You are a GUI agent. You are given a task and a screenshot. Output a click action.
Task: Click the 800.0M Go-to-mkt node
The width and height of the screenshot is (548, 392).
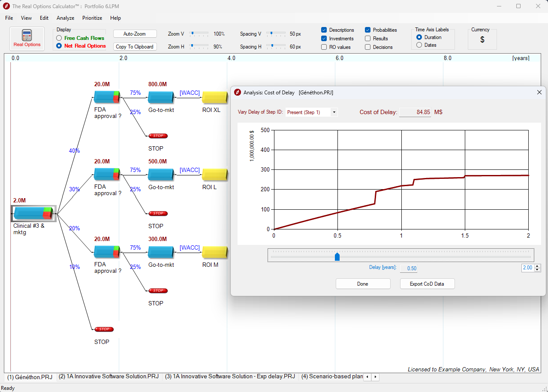click(x=160, y=97)
